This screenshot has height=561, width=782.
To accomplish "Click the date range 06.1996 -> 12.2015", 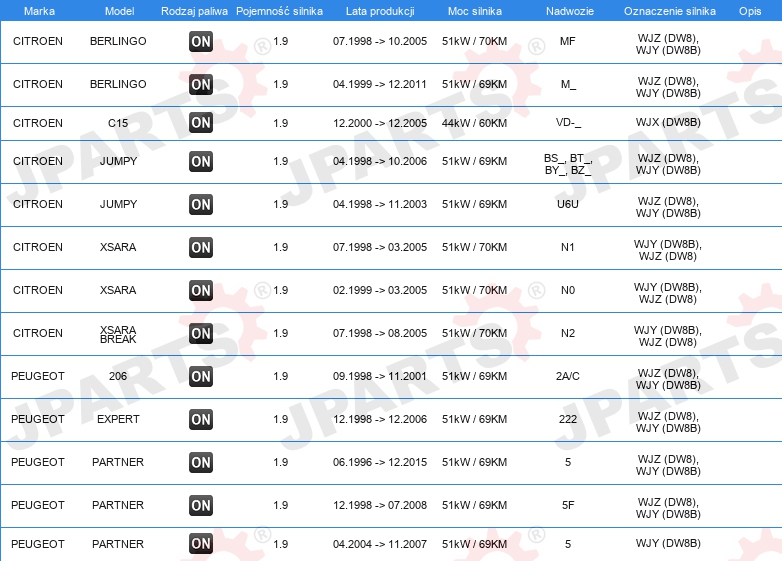I will coord(380,462).
